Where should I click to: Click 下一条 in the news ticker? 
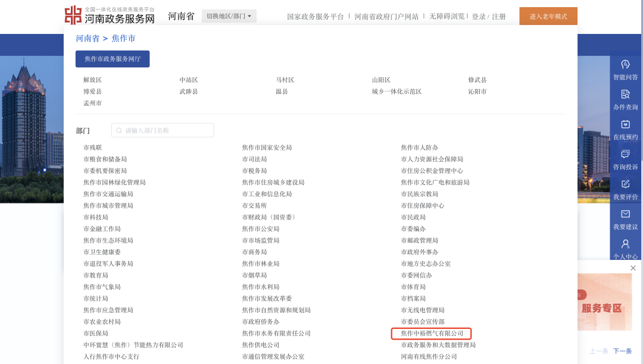622,351
